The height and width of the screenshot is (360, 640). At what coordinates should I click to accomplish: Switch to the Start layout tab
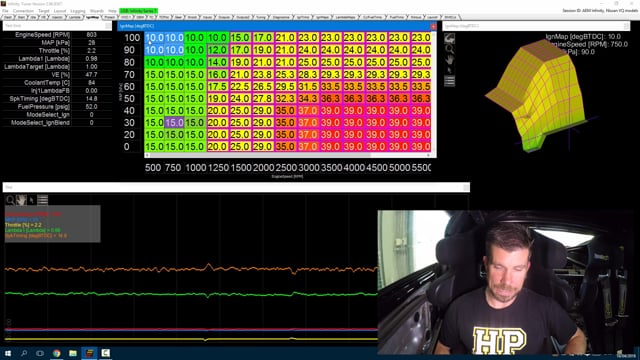(x=21, y=17)
